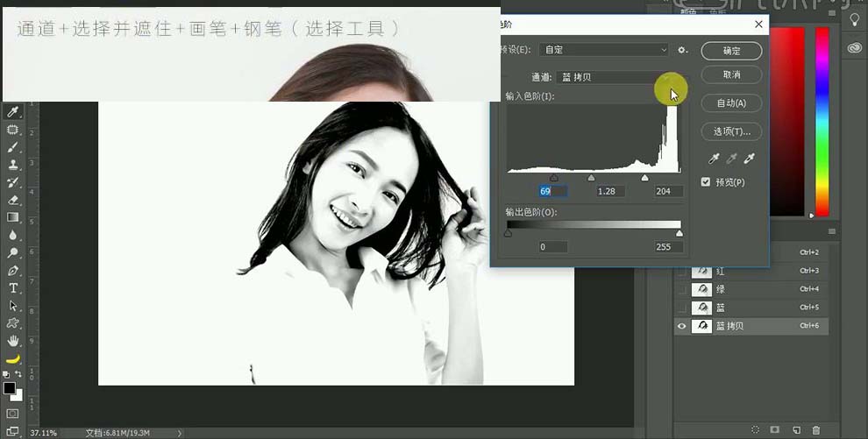Open the Channels panel flyout menu
This screenshot has width=868, height=439.
831,231
